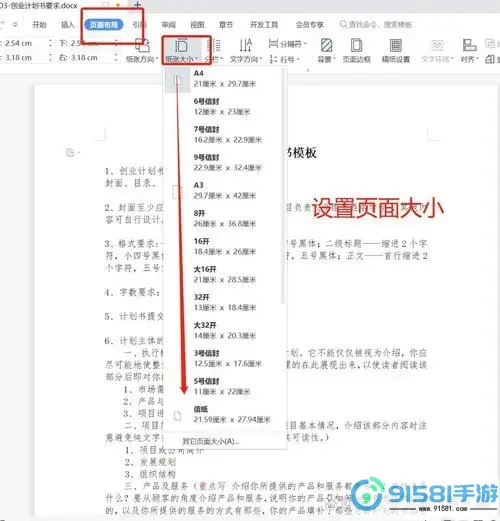Choose 5号信封 11厘米 x 22厘米
This screenshot has width=500, height=521.
point(223,387)
